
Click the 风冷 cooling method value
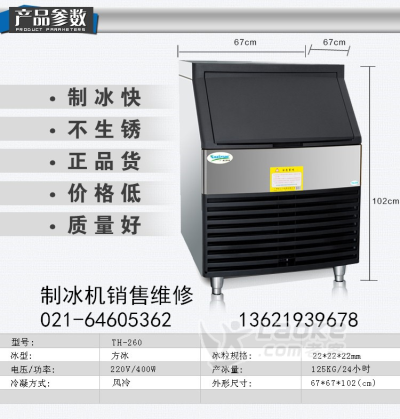click(x=121, y=383)
